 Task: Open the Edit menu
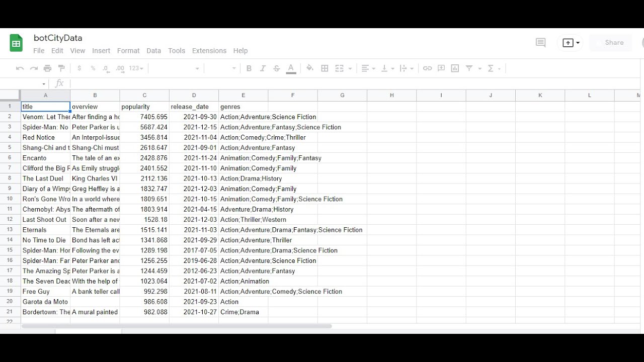pos(57,51)
